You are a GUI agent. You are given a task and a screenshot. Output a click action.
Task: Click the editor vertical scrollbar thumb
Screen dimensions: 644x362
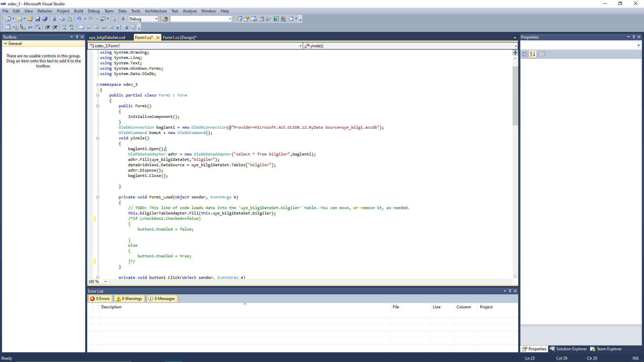coord(515,96)
